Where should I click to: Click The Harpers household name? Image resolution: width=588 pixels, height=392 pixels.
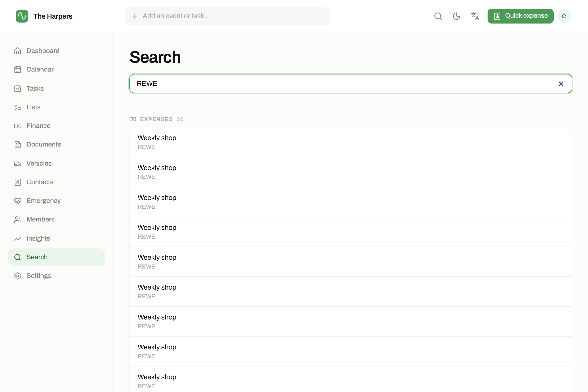click(x=53, y=16)
